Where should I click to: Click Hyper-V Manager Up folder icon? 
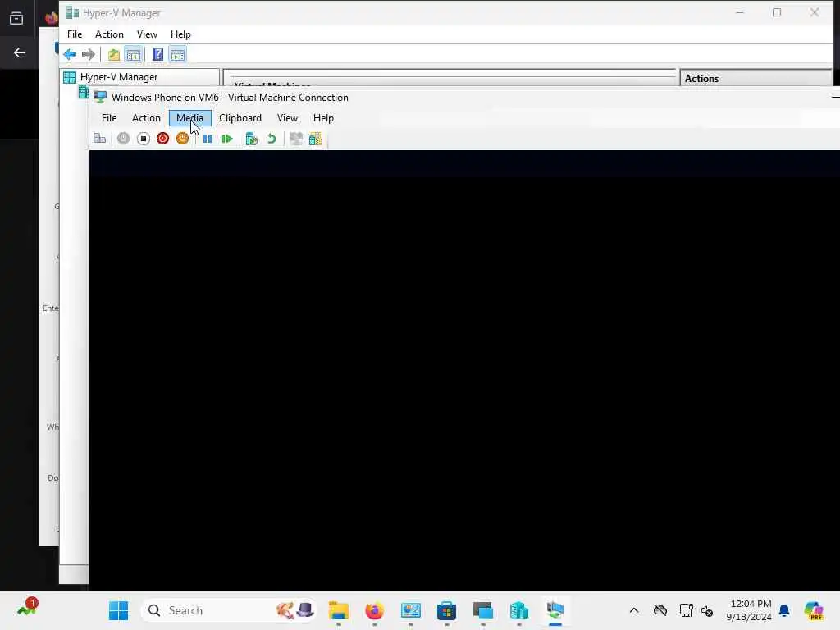click(x=113, y=54)
